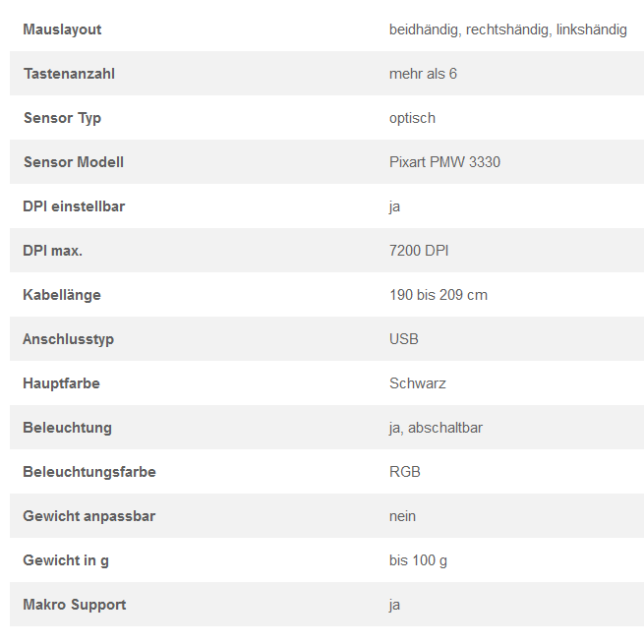This screenshot has width=644, height=644.
Task: Click the Anschlusstyp label
Action: (x=68, y=339)
